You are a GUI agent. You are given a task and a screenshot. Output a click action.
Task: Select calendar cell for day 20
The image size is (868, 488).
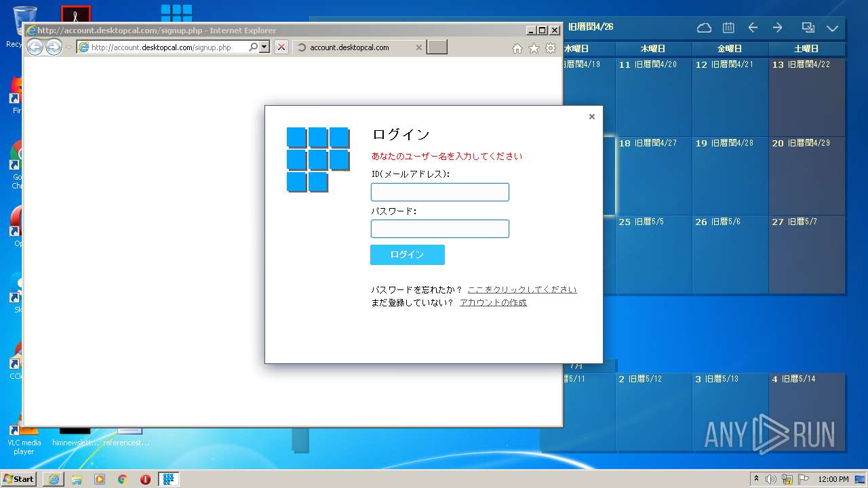pos(807,176)
